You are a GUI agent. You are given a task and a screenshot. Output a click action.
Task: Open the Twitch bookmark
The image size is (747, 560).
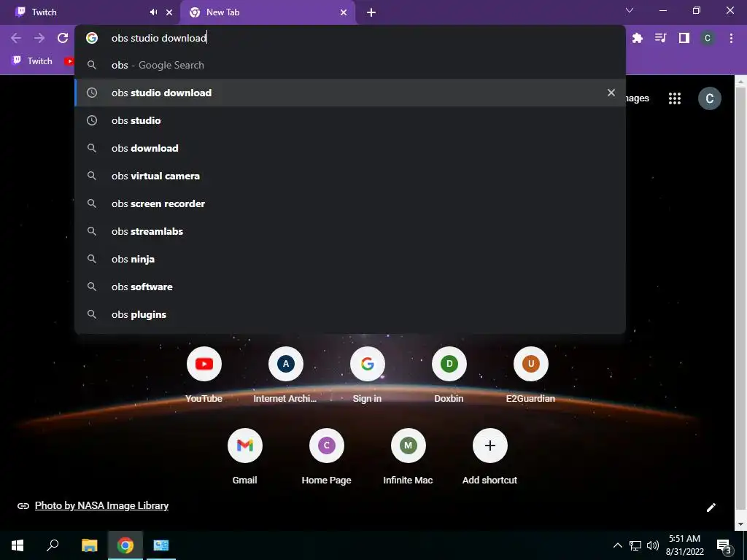click(32, 61)
